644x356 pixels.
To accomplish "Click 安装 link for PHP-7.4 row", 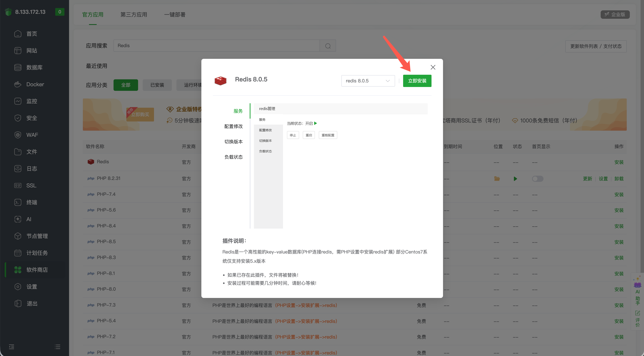I will 619,194.
